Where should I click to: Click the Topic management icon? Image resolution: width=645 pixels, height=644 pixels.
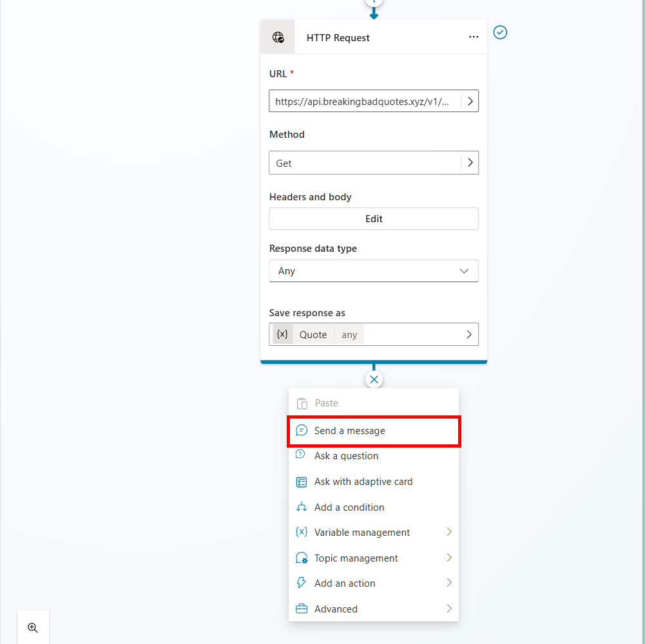[301, 558]
